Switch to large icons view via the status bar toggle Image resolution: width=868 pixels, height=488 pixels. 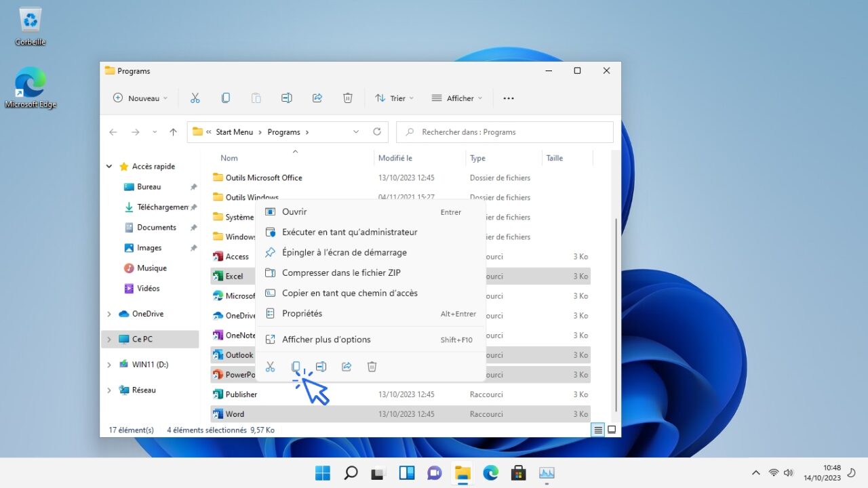pos(612,429)
